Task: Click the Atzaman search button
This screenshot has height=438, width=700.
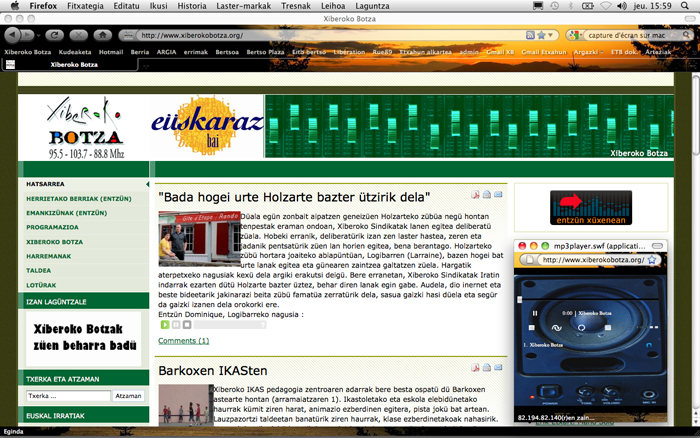Action: point(128,396)
